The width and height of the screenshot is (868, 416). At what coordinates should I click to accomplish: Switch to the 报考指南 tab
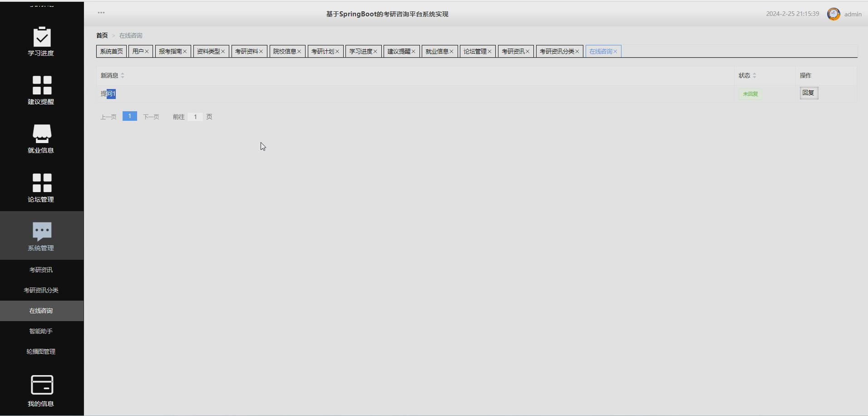click(170, 51)
